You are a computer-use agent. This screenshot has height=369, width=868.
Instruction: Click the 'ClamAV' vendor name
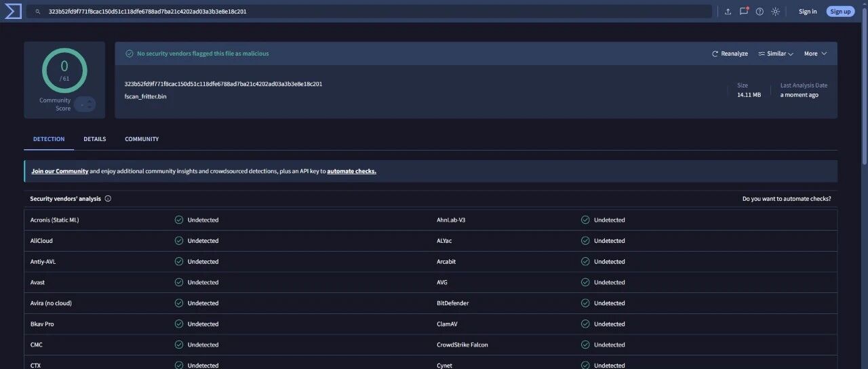point(447,324)
